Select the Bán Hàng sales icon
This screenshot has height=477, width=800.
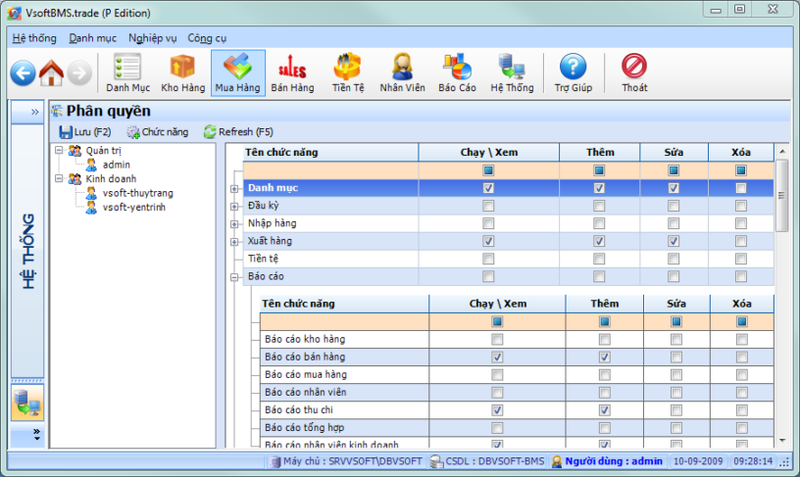[292, 73]
